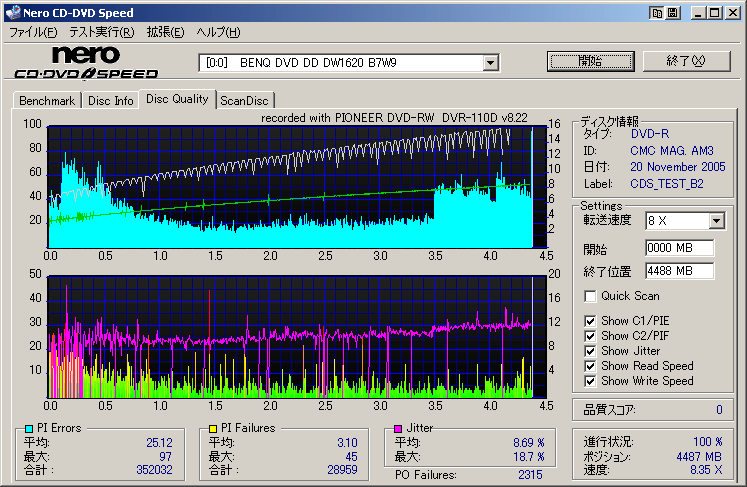This screenshot has height=487, width=747.
Task: Click the PI Errors total 352032
Action: [x=154, y=470]
